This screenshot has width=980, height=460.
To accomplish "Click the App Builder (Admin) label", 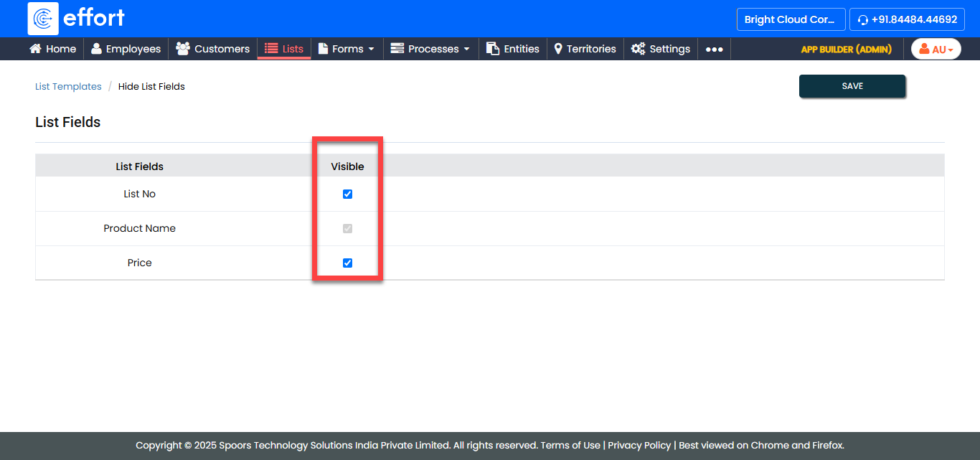I will pyautogui.click(x=846, y=50).
